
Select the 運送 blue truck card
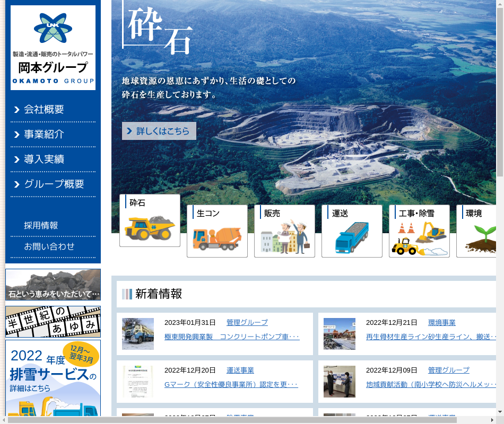(352, 231)
